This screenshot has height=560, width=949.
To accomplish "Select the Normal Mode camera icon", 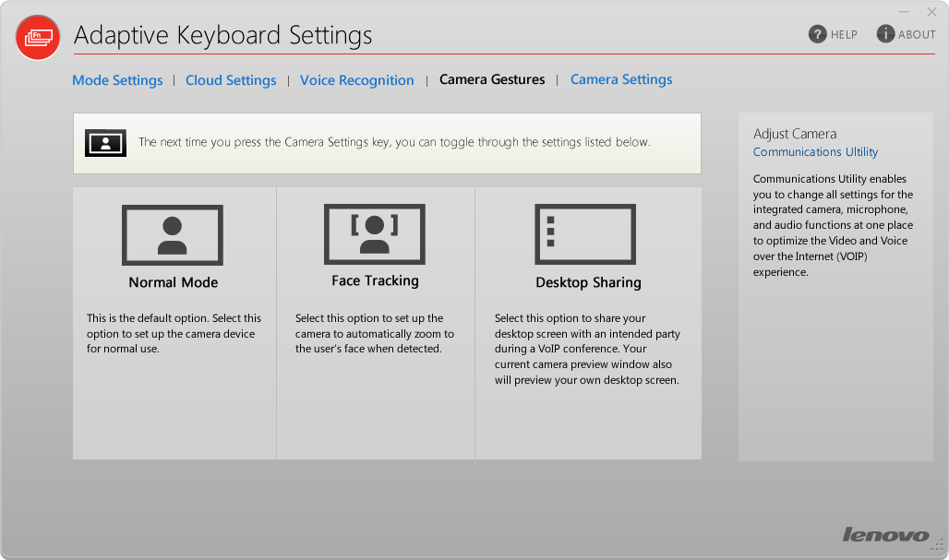I will coord(173,234).
